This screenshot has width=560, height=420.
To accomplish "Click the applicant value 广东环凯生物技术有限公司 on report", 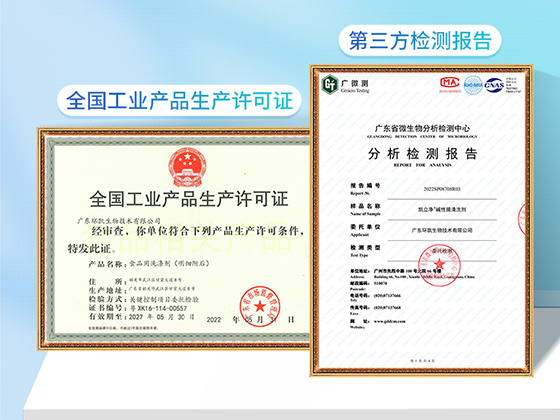I will pos(442,230).
